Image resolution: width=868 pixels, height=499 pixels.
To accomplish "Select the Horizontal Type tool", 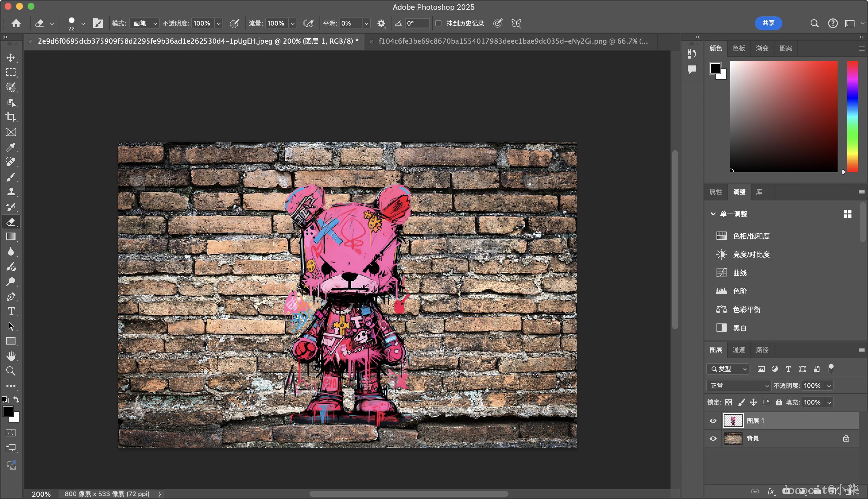I will [11, 311].
